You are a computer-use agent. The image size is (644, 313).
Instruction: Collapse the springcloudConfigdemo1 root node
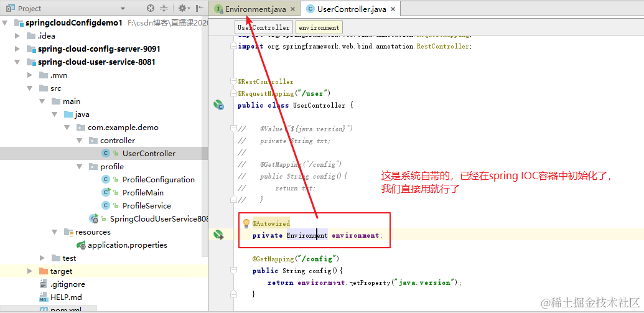tap(5, 22)
